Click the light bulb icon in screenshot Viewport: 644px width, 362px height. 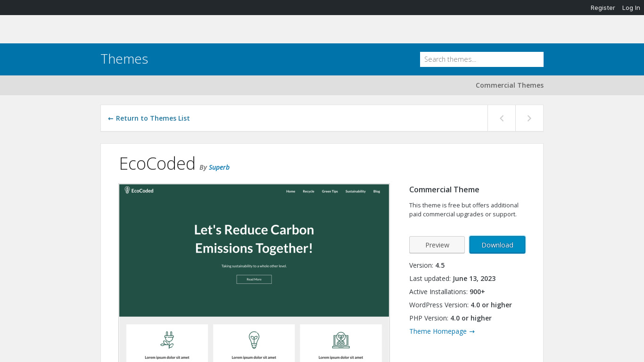click(254, 340)
